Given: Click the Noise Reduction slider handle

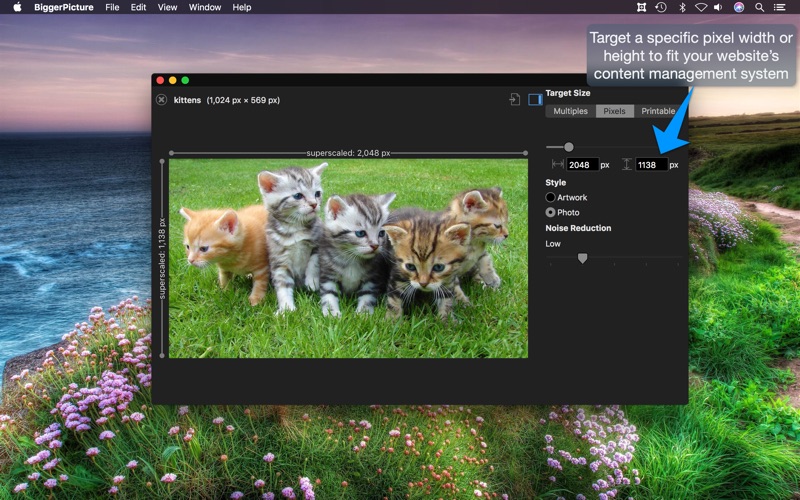Looking at the screenshot, I should 582,258.
